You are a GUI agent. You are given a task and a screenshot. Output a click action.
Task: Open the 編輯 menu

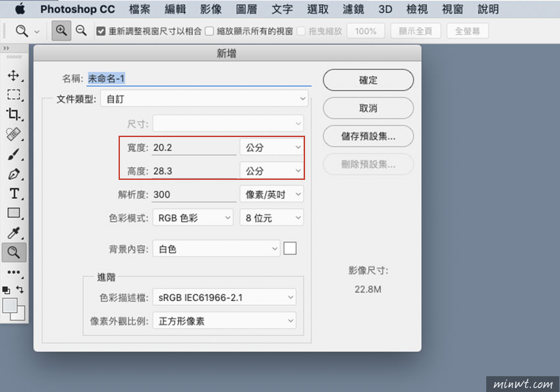coord(175,9)
